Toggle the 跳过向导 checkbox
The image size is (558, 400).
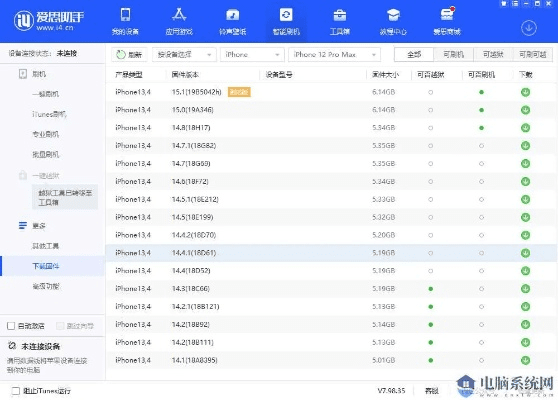point(60,326)
